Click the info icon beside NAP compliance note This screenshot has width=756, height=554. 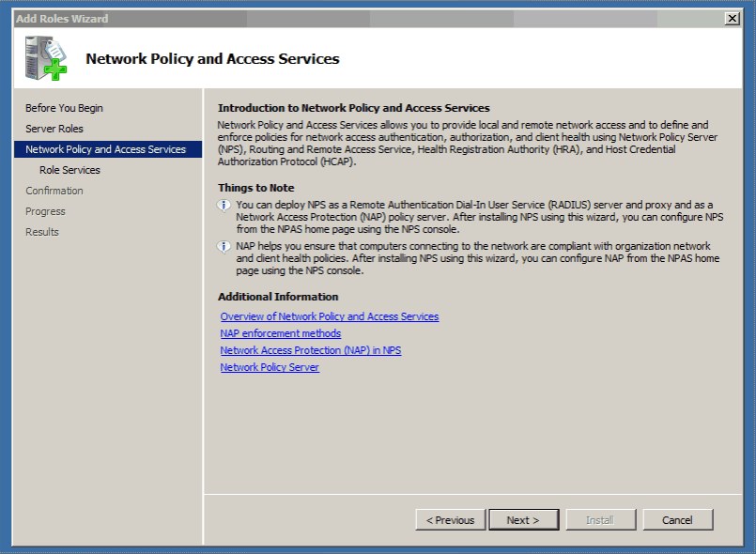(x=224, y=247)
